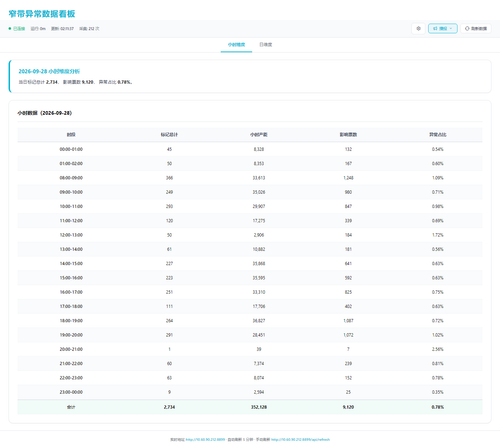The image size is (500, 448).
Task: Click the tag total value 366
Action: tap(169, 178)
